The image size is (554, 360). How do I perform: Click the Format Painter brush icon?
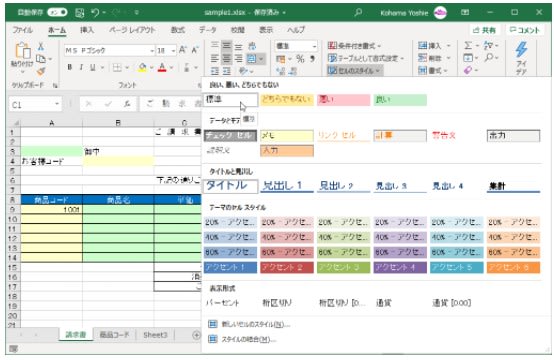(x=41, y=71)
